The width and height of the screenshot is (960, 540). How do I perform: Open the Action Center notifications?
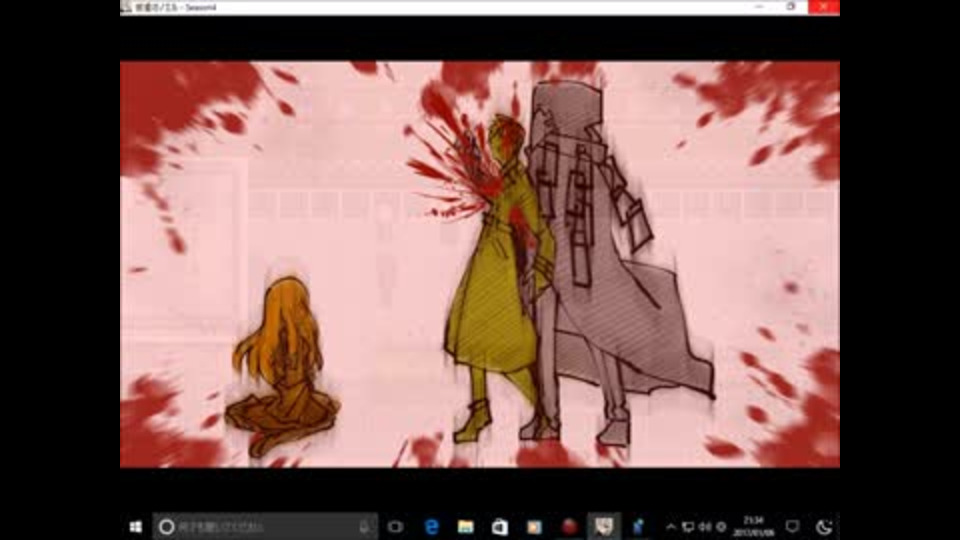pos(792,527)
